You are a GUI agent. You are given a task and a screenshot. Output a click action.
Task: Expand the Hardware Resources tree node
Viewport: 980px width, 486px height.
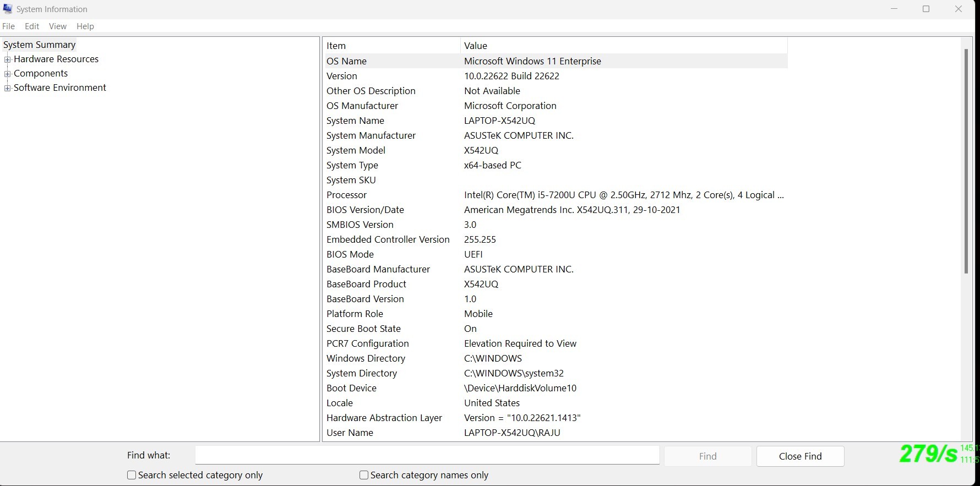[8, 59]
